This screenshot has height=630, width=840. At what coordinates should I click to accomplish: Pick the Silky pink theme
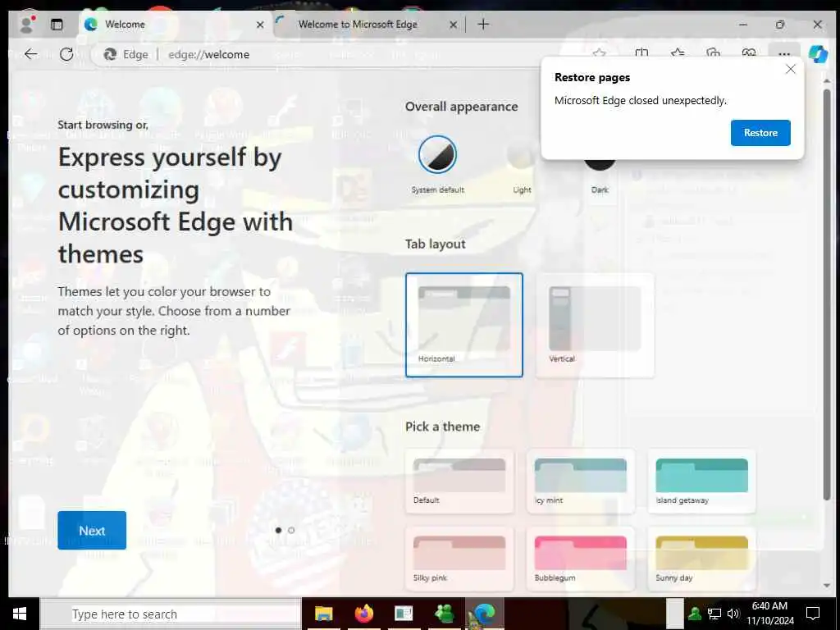coord(459,558)
